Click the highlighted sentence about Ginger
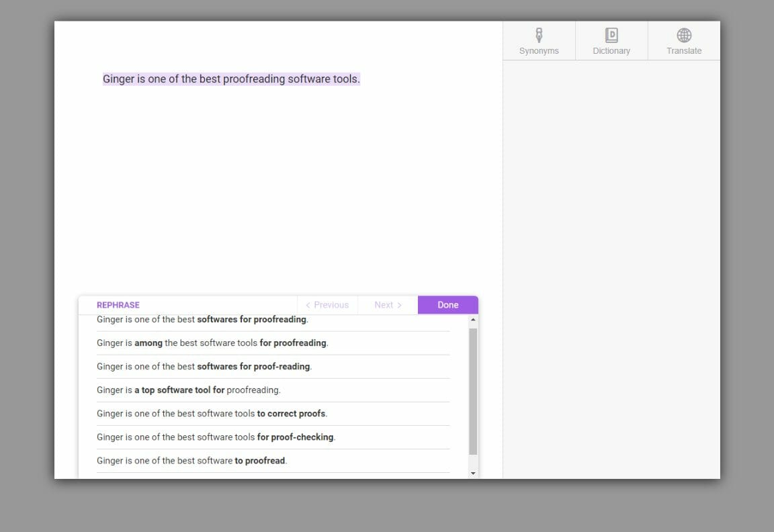 pyautogui.click(x=231, y=79)
